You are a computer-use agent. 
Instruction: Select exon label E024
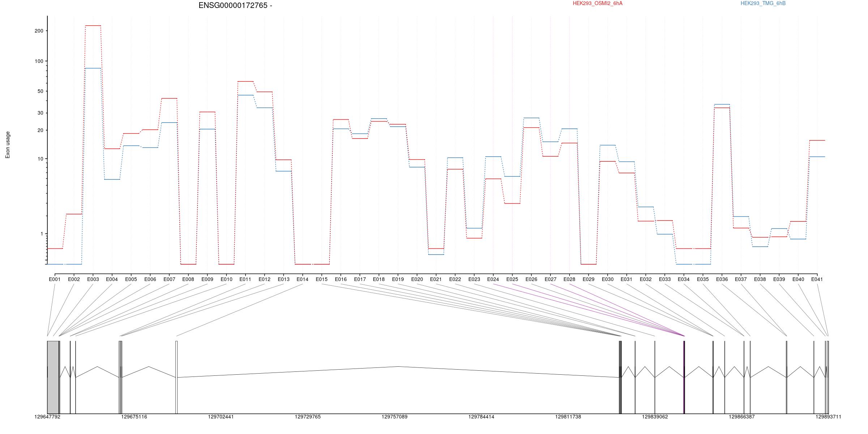pyautogui.click(x=493, y=279)
